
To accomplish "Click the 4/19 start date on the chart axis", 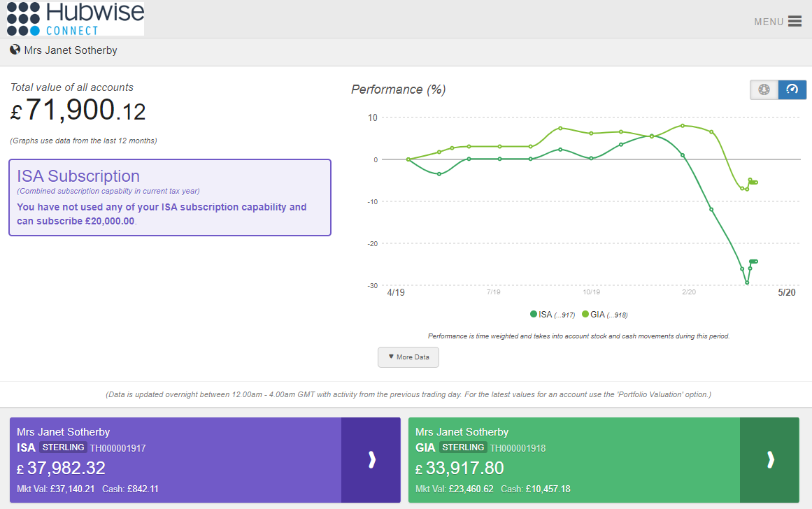I will 396,292.
